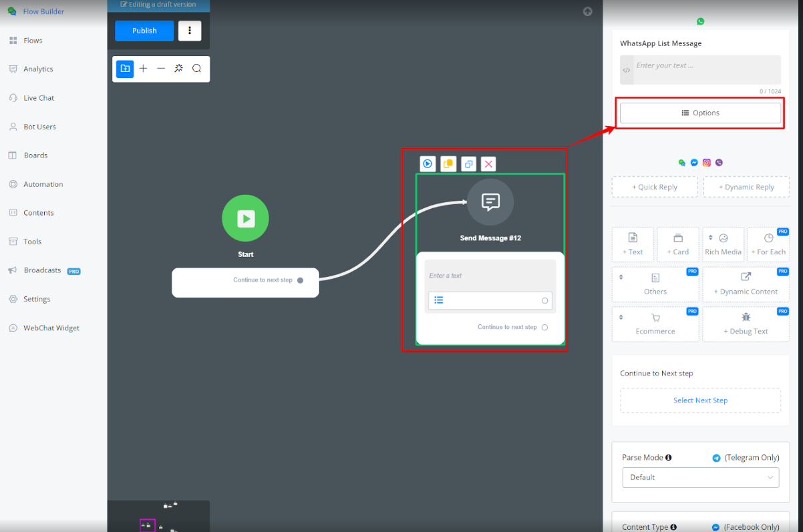Go to Broadcasts in the sidebar

click(x=42, y=270)
